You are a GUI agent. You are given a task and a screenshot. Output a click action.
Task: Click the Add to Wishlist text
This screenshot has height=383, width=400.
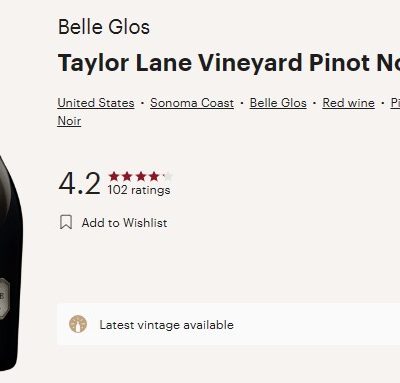pos(125,223)
